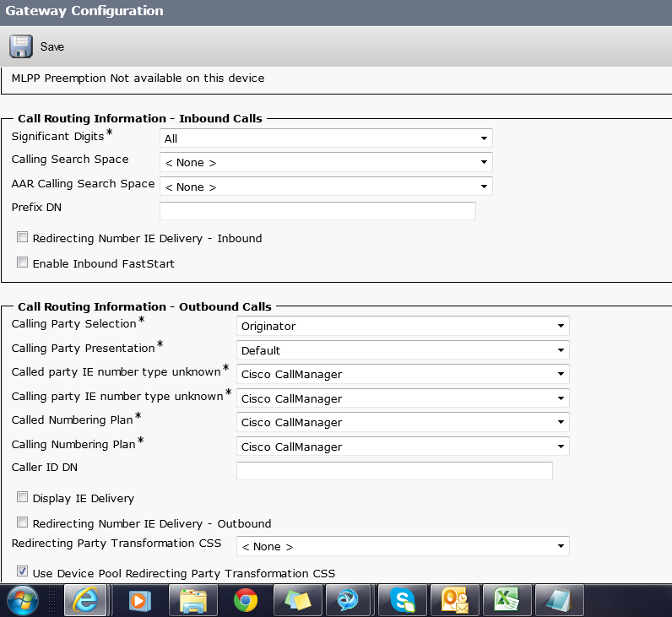
Task: Click the Save floppy disk icon
Action: 21,46
